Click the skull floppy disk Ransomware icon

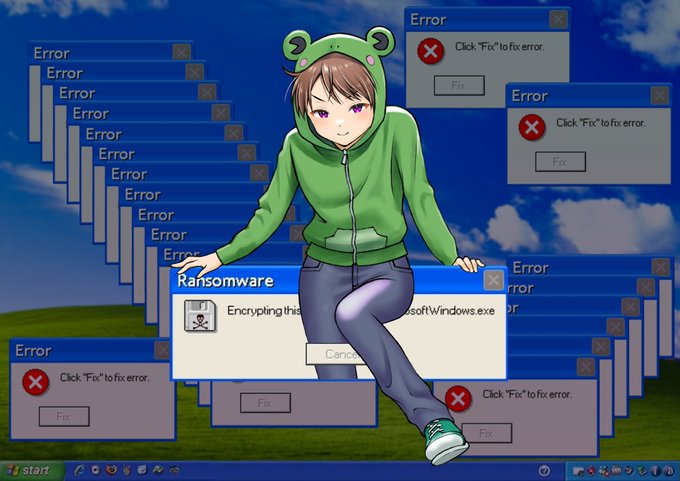[x=200, y=316]
